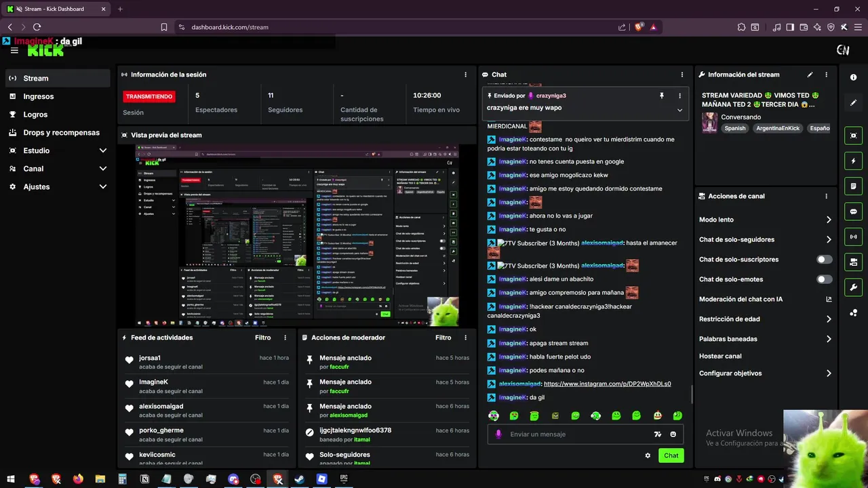Open Windows Start menu

coord(11,479)
